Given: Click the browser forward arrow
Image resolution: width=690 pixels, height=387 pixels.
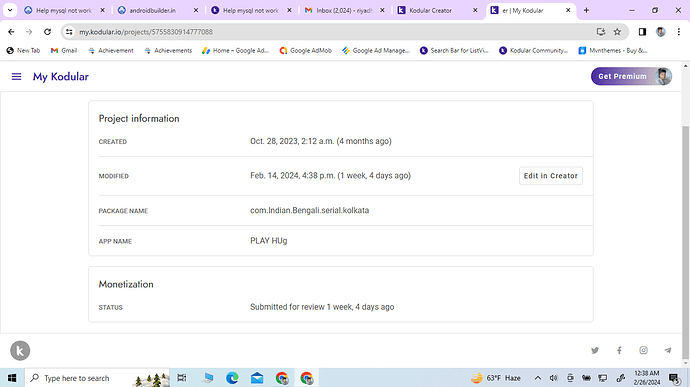Looking at the screenshot, I should pos(29,32).
